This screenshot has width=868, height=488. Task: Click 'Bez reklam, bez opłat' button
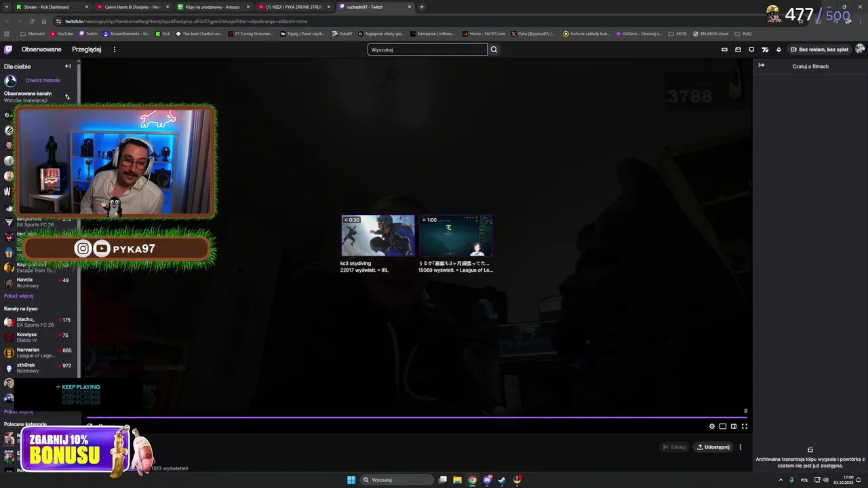click(x=819, y=49)
